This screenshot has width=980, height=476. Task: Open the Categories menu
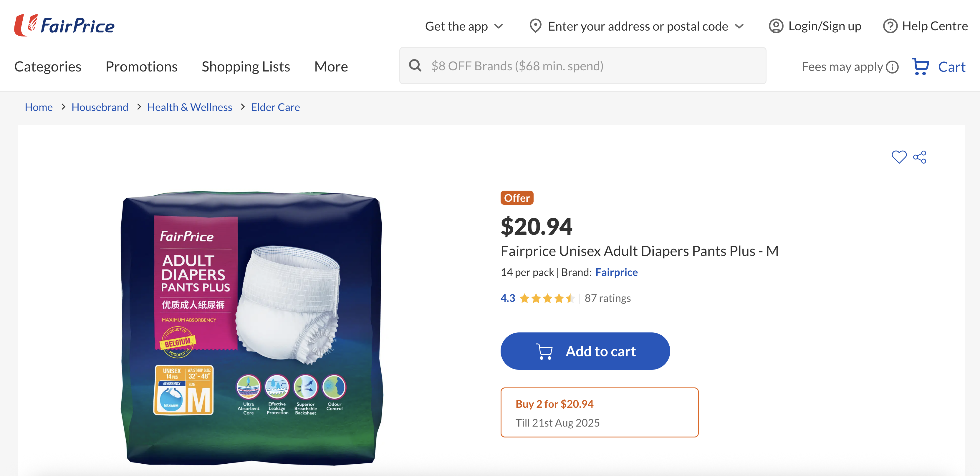(x=47, y=66)
